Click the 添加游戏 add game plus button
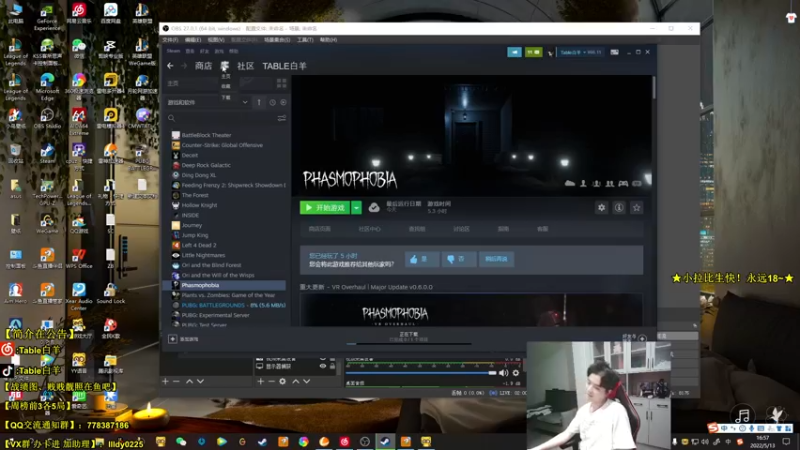Image resolution: width=800 pixels, height=450 pixels. (172, 339)
